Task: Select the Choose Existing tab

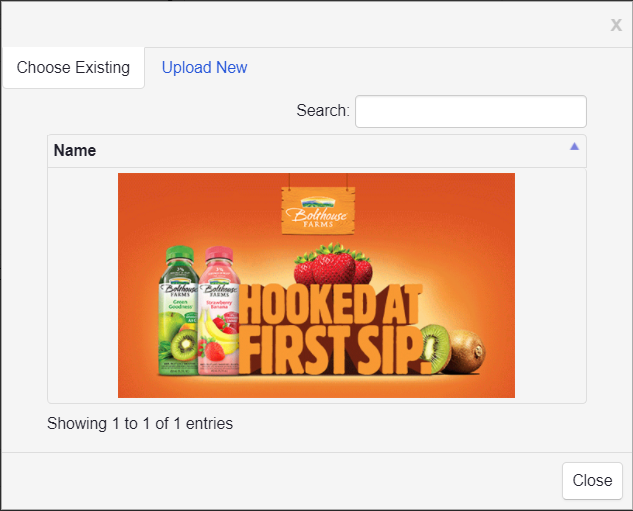Action: point(73,67)
